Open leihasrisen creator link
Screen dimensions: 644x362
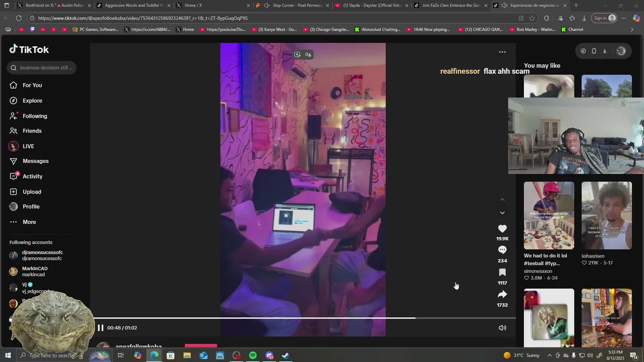point(593,256)
